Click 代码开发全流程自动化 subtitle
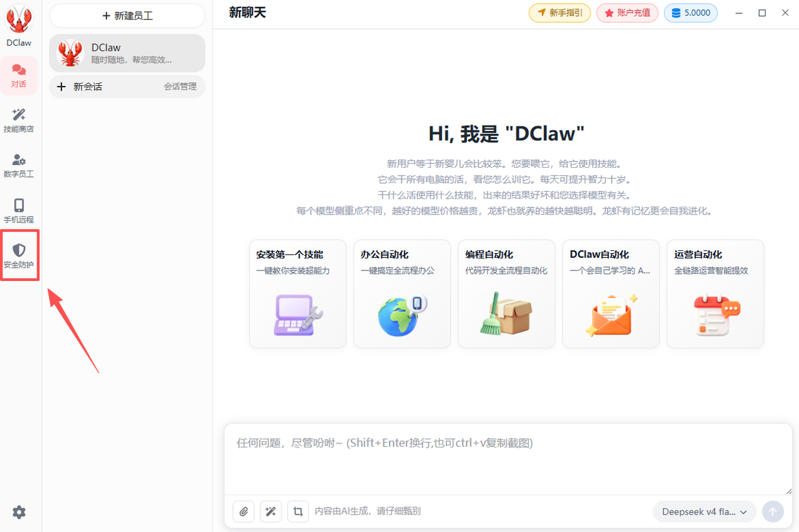Viewport: 799px width, 532px height. coord(506,271)
